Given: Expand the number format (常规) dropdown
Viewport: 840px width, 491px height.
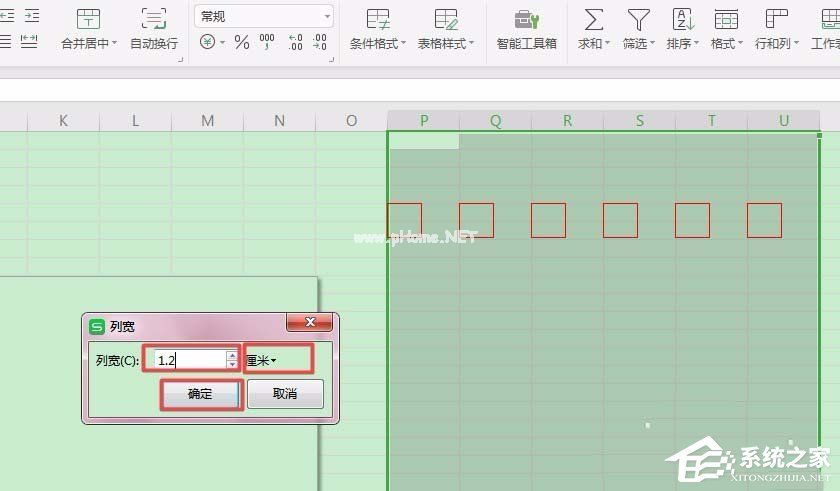Looking at the screenshot, I should [327, 16].
